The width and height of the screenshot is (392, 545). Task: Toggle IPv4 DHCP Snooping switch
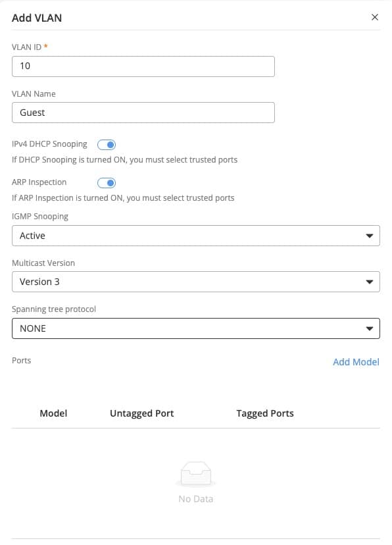pyautogui.click(x=107, y=145)
